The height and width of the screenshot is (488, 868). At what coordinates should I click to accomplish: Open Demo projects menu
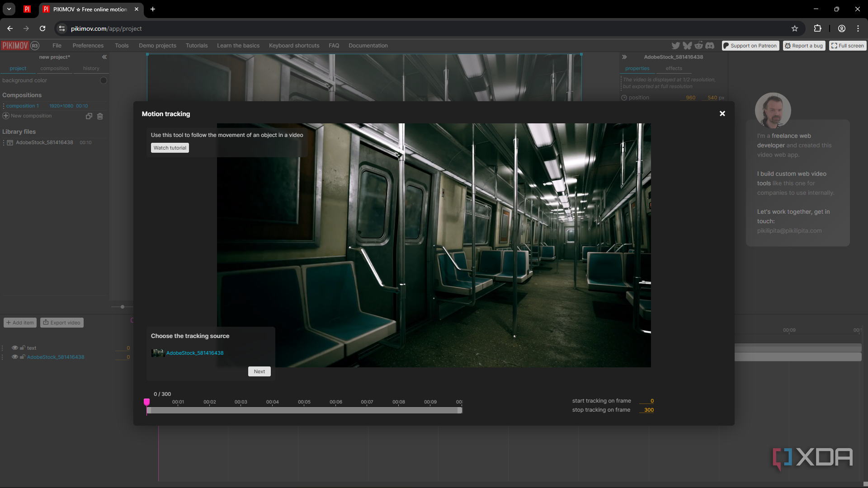(x=157, y=46)
